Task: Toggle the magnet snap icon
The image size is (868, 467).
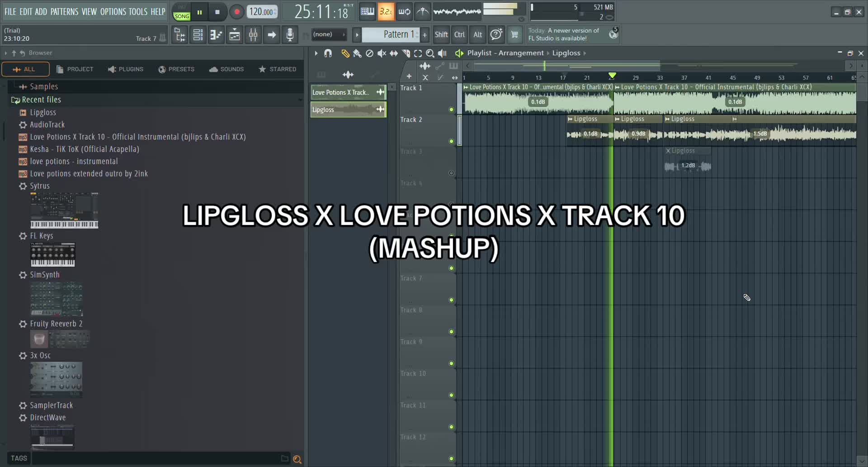Action: coord(328,53)
